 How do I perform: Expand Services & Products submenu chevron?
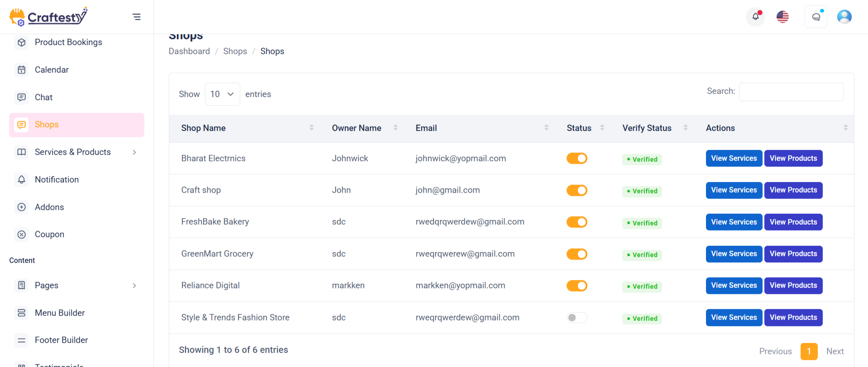click(x=134, y=152)
